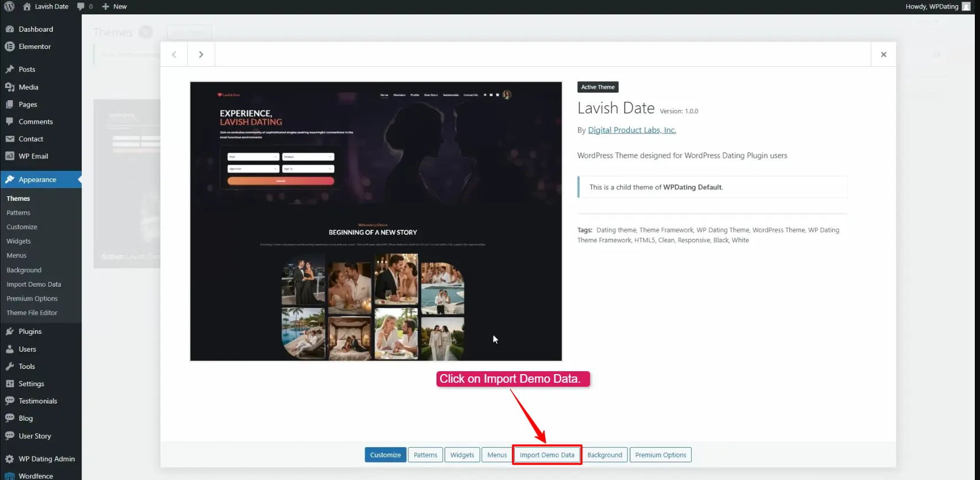This screenshot has width=980, height=480.
Task: Close the theme details overlay
Action: click(883, 54)
